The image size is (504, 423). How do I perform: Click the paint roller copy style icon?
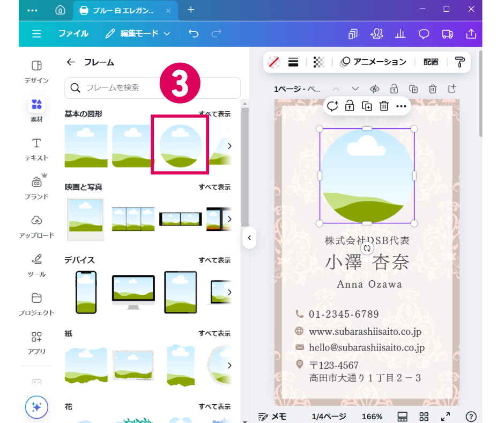tap(459, 62)
